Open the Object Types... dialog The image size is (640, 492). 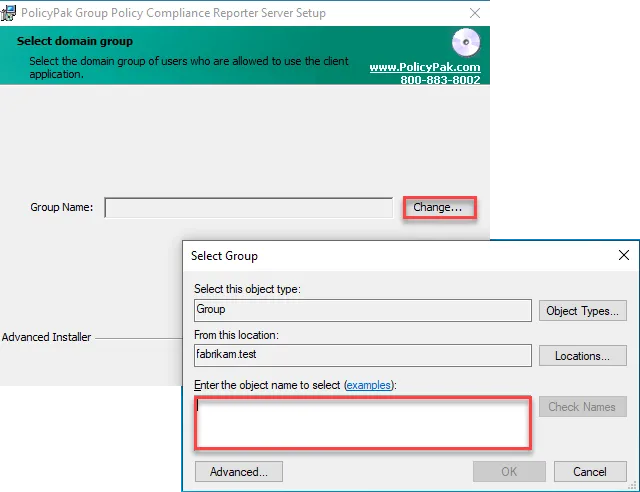(x=583, y=311)
